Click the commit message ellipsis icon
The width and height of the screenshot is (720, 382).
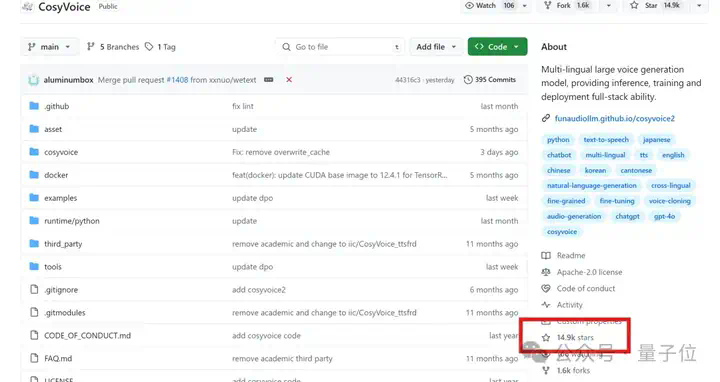click(269, 79)
